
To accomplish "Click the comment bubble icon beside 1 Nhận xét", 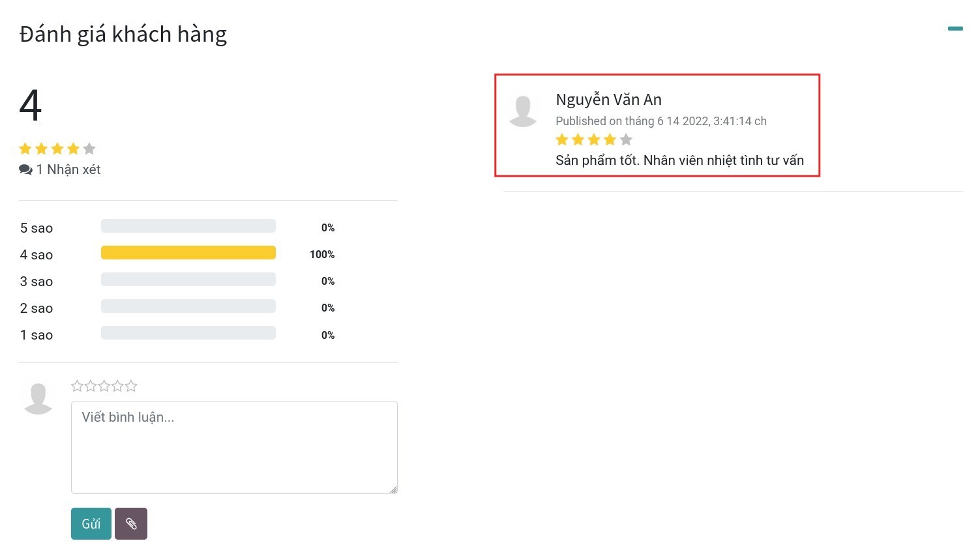I will (x=25, y=170).
